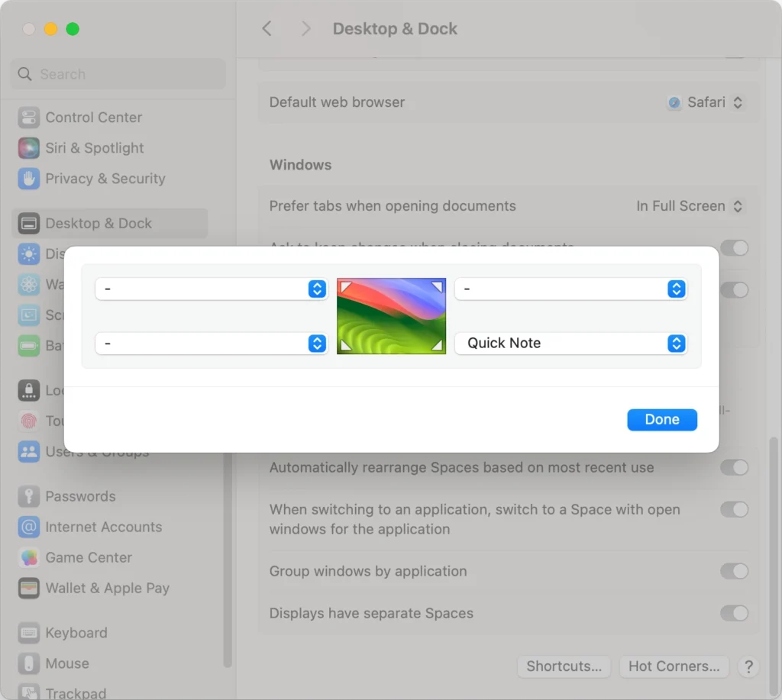Click the Safari compass icon
Viewport: 782px width, 700px height.
point(674,102)
